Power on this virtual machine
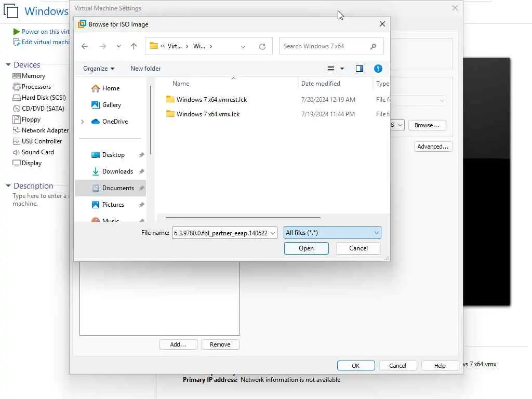532x399 pixels. coord(41,32)
